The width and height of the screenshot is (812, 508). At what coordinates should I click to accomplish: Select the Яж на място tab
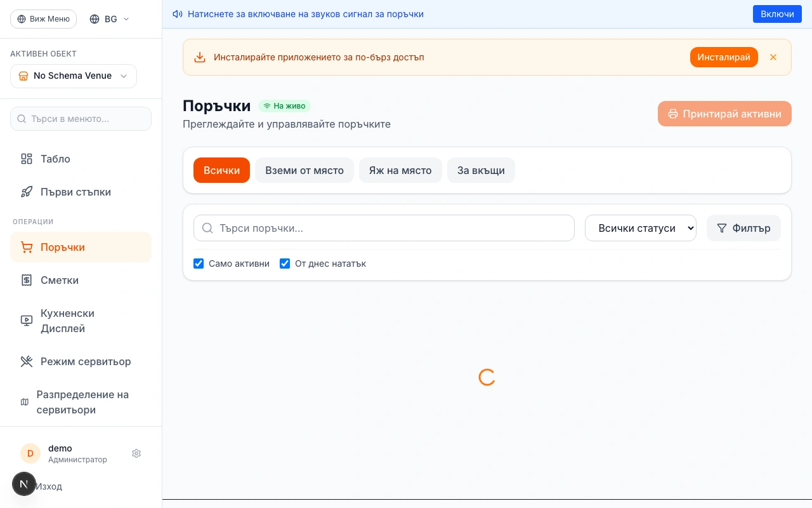coord(400,170)
